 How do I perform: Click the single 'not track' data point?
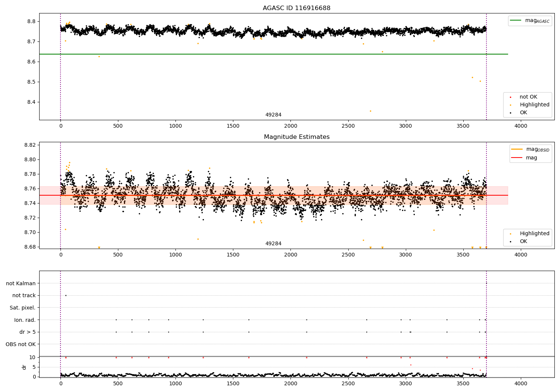66,295
